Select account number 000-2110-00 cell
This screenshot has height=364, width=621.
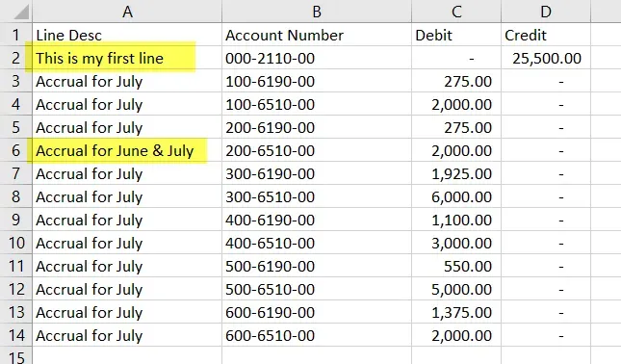pos(317,58)
